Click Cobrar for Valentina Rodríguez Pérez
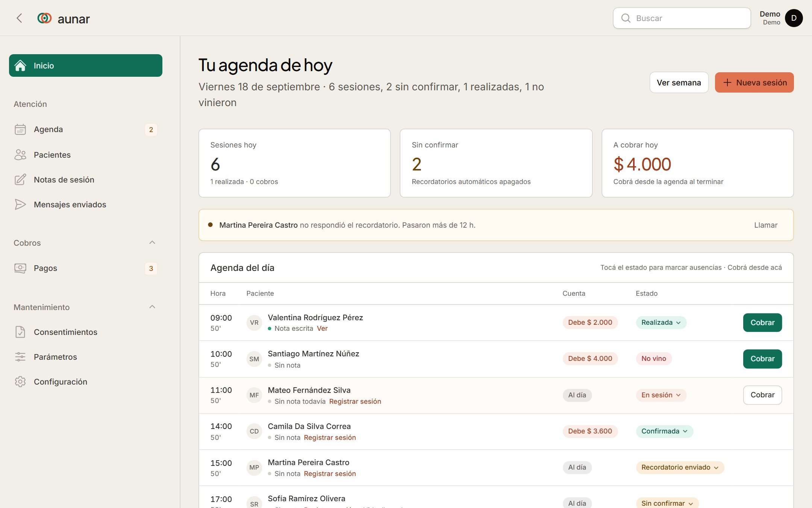Screen dimensions: 812x508 click(762, 322)
